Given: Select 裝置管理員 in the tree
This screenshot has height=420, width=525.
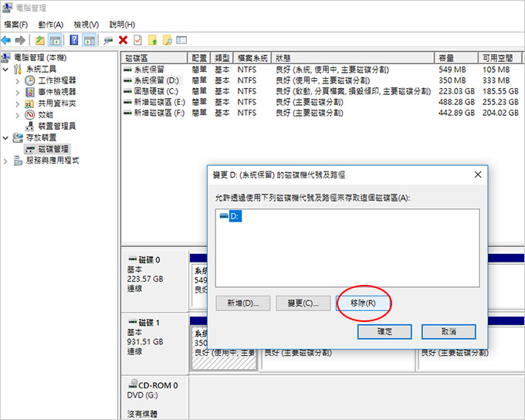Looking at the screenshot, I should pos(57,127).
